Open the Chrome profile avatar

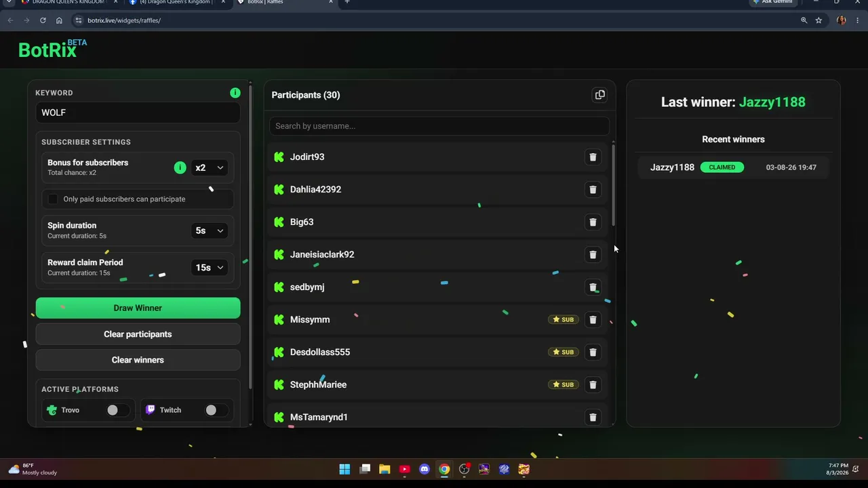[841, 20]
